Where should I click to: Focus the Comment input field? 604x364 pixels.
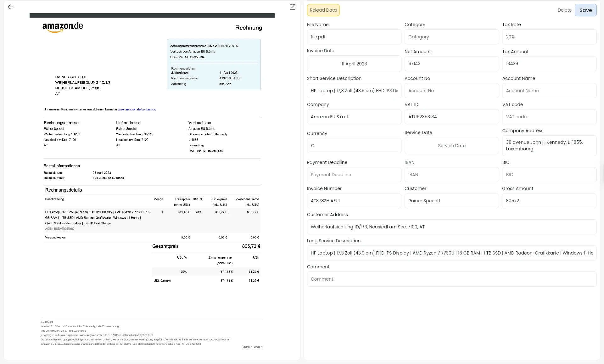451,279
